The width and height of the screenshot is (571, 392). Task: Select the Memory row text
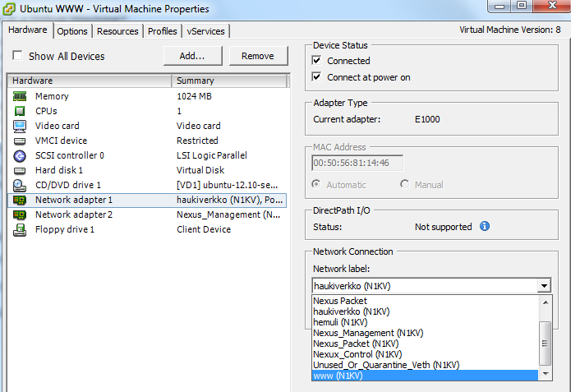click(x=52, y=96)
